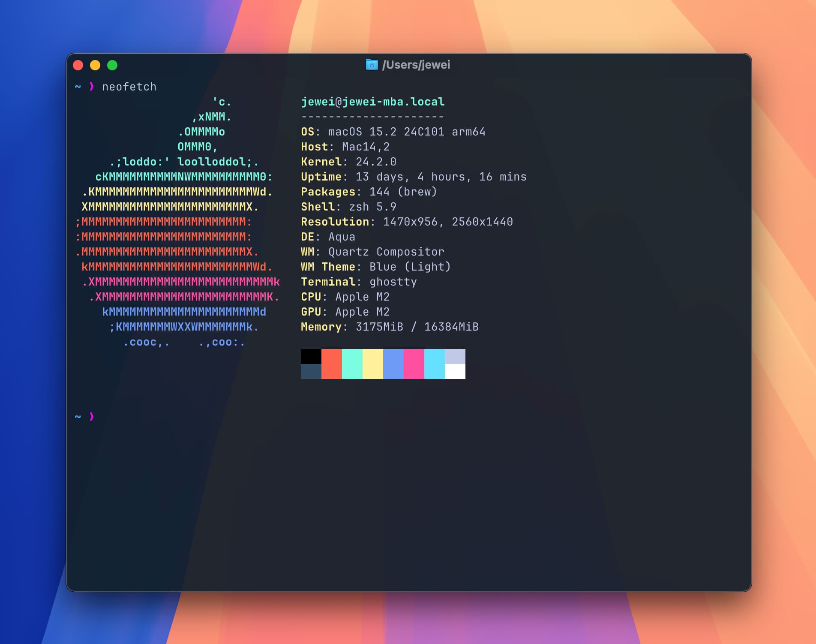Click the Packages: 144 (brew) line
Image resolution: width=816 pixels, height=644 pixels.
pos(369,192)
